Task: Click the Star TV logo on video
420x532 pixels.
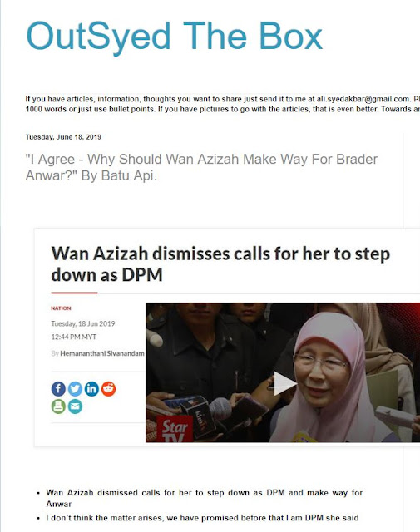Action: [x=175, y=429]
